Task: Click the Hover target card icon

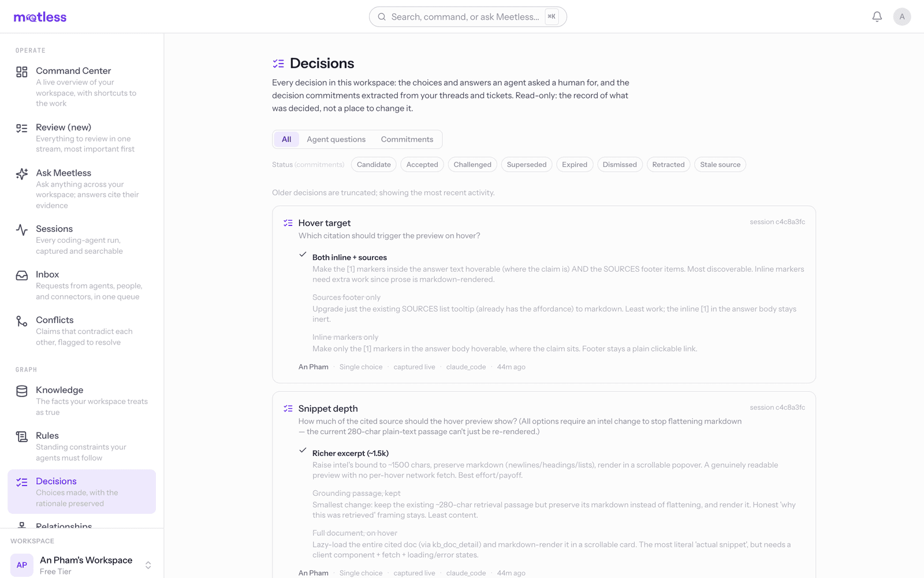Action: (x=288, y=223)
